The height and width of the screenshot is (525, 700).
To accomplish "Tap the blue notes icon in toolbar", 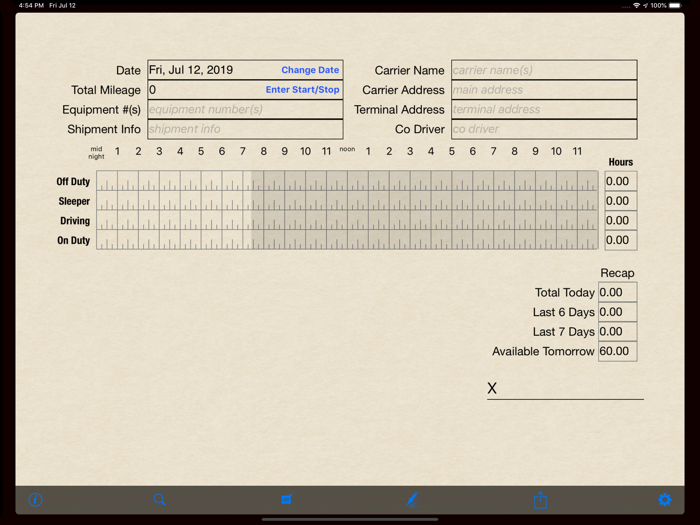I will (x=287, y=499).
